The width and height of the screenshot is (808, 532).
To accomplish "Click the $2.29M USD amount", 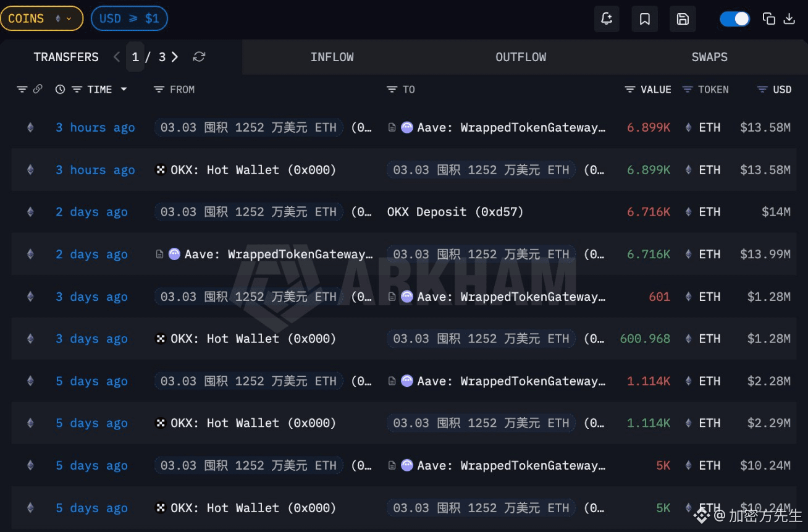I will tap(769, 423).
